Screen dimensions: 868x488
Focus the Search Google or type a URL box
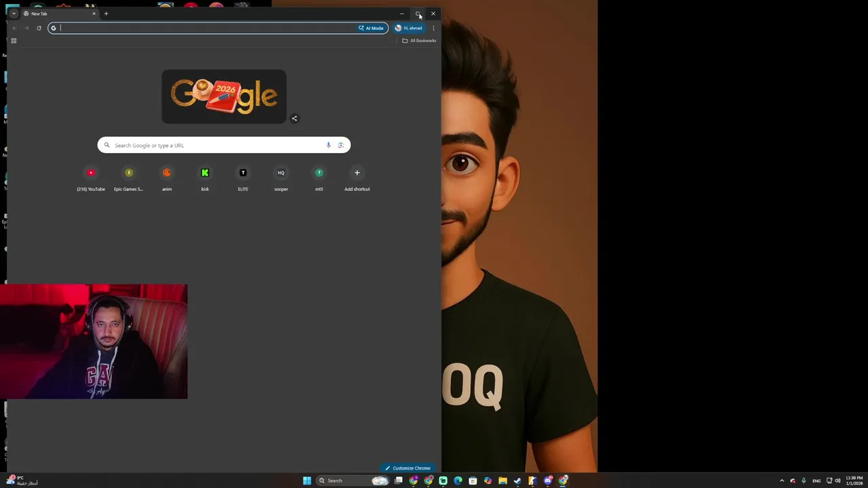[x=224, y=145]
